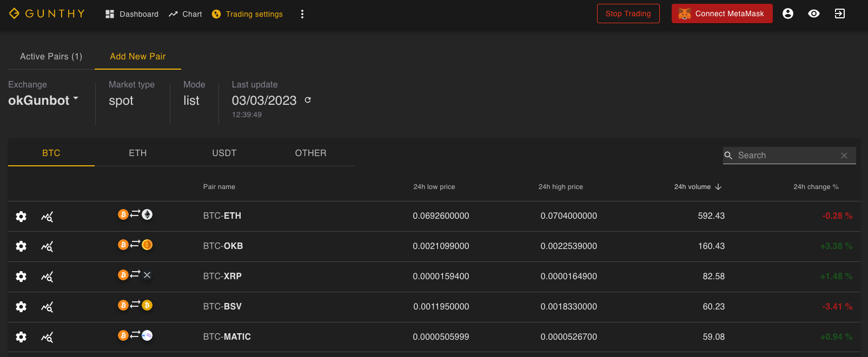
Task: Open Trading settings
Action: click(x=247, y=14)
